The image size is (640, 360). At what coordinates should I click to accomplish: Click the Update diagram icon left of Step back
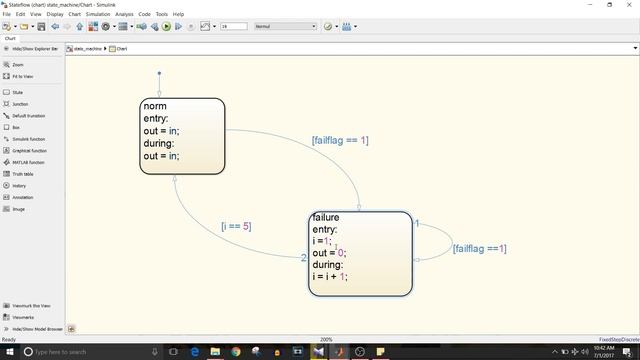142,27
